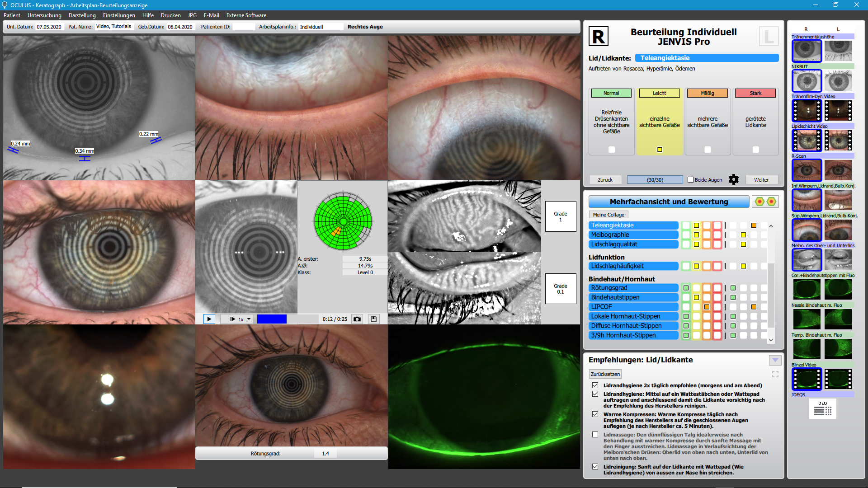Select the Normal grading checkbox
Viewport: 868px width, 488px height.
[611, 150]
